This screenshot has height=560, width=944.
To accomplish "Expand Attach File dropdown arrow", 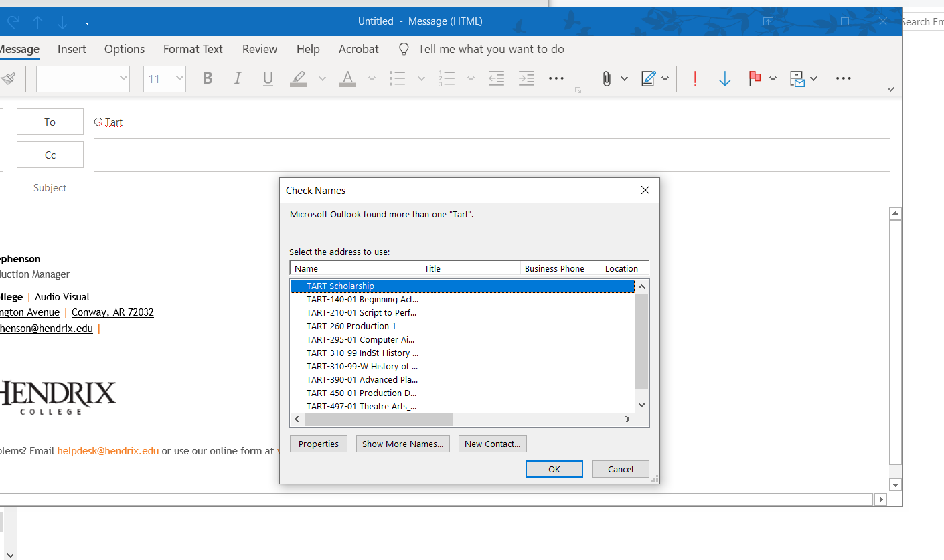I will (624, 79).
